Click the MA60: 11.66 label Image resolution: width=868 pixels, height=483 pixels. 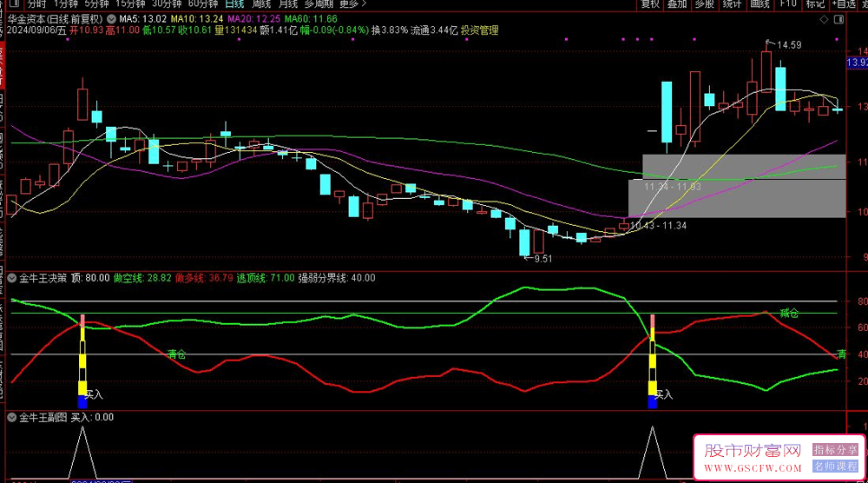point(311,19)
